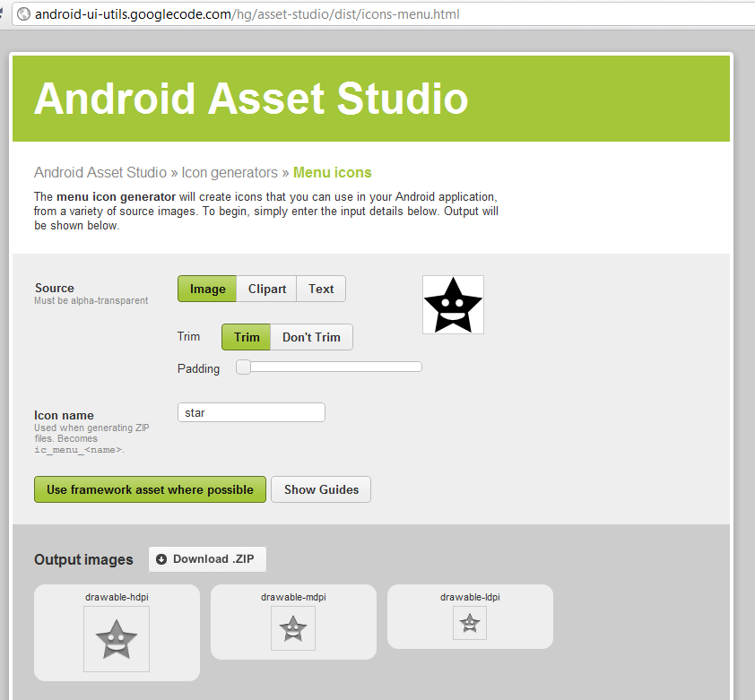Click the drawable-ldpi star icon
The width and height of the screenshot is (755, 700).
click(469, 622)
